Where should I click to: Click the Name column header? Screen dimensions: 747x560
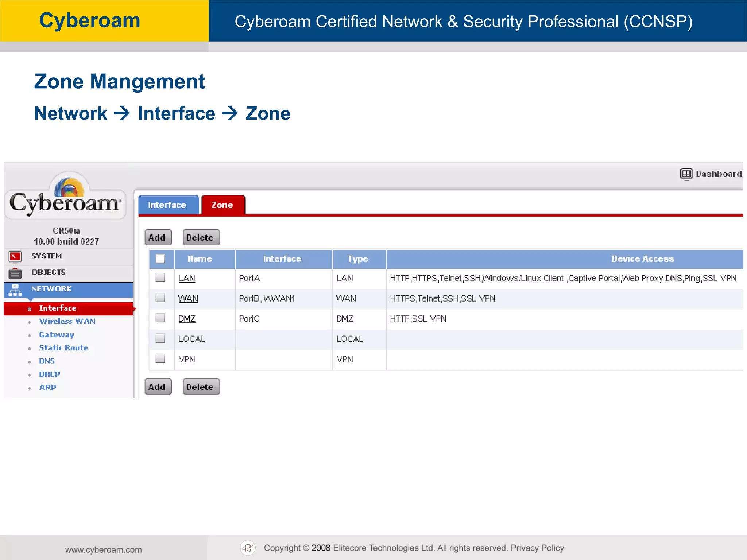point(205,259)
